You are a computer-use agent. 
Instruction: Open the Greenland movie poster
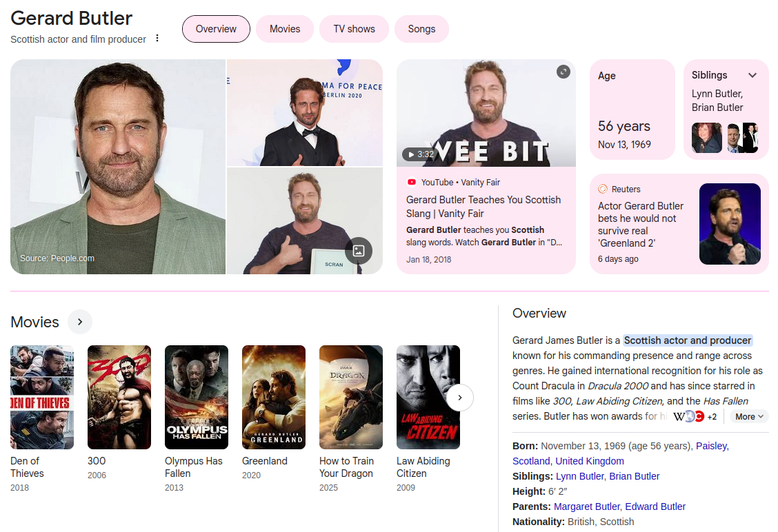coord(274,397)
